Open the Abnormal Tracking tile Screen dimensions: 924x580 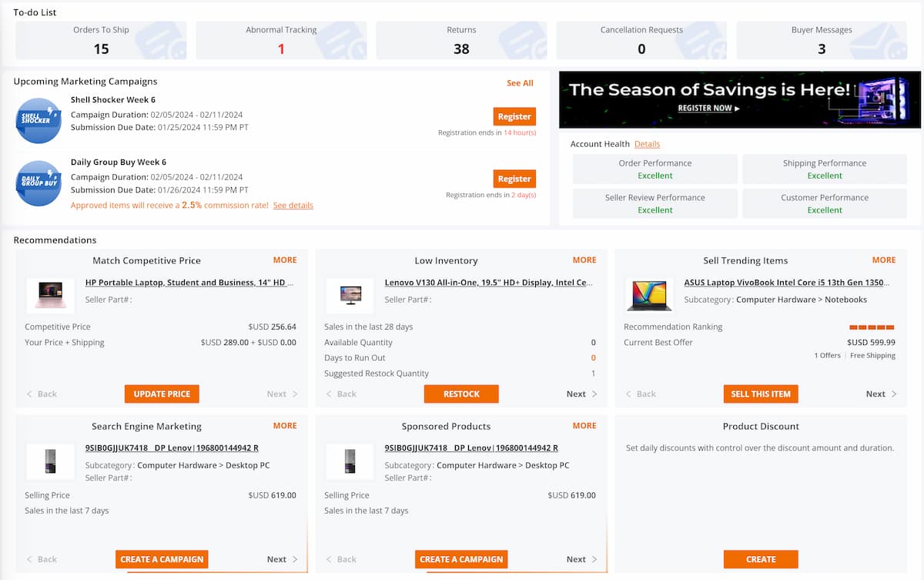281,41
